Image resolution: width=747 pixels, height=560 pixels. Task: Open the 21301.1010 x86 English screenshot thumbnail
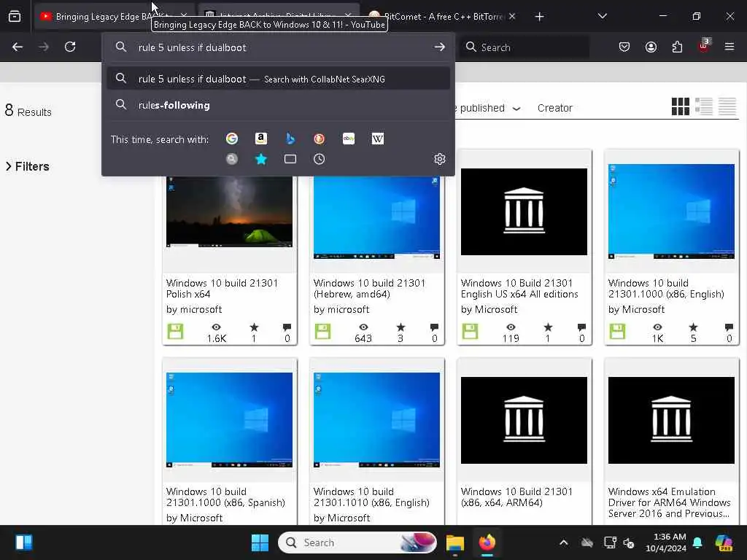[376, 419]
